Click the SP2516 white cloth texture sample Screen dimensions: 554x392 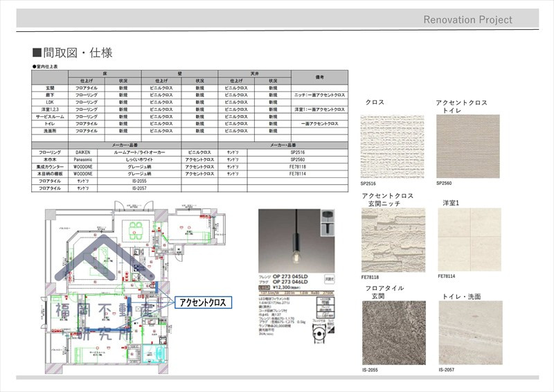[x=392, y=147]
